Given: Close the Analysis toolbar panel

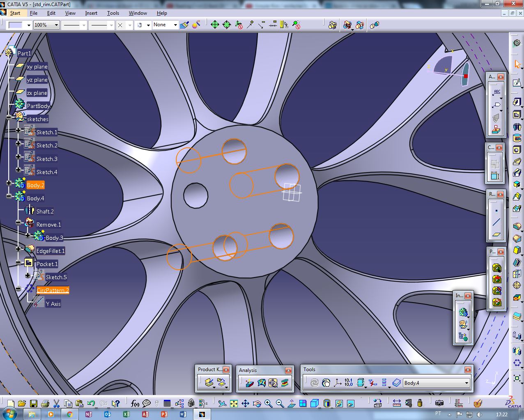Looking at the screenshot, I should point(288,370).
